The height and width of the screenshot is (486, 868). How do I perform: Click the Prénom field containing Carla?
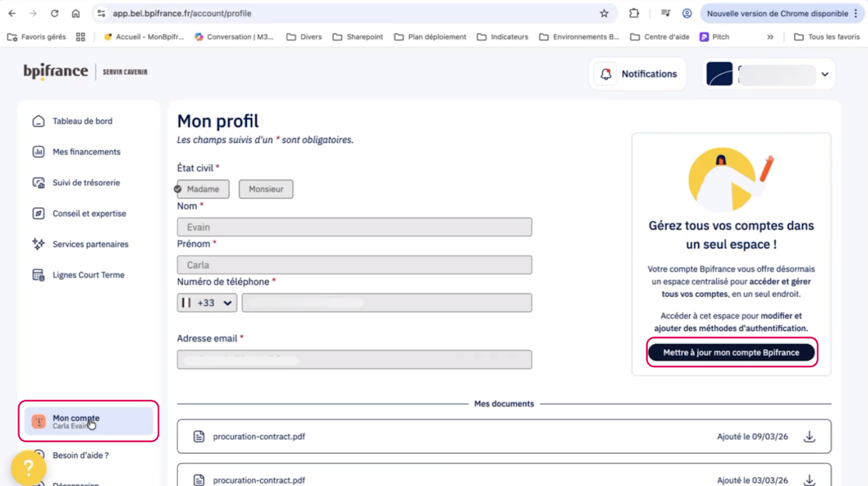click(354, 265)
